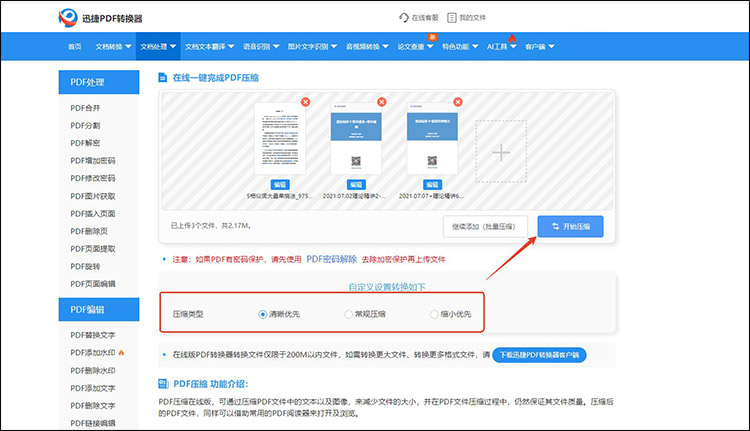Viewport: 750px width, 431px height.
Task: Open PDF修改密码 in the sidebar
Action: click(x=93, y=178)
